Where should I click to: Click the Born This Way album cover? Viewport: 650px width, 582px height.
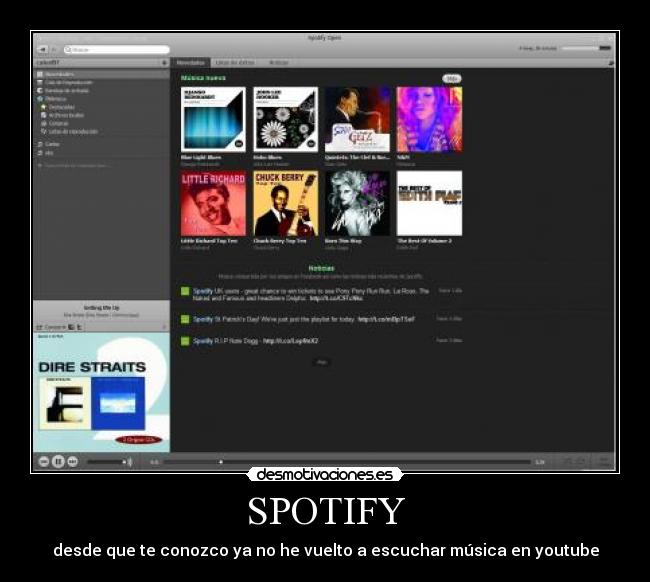pyautogui.click(x=357, y=204)
